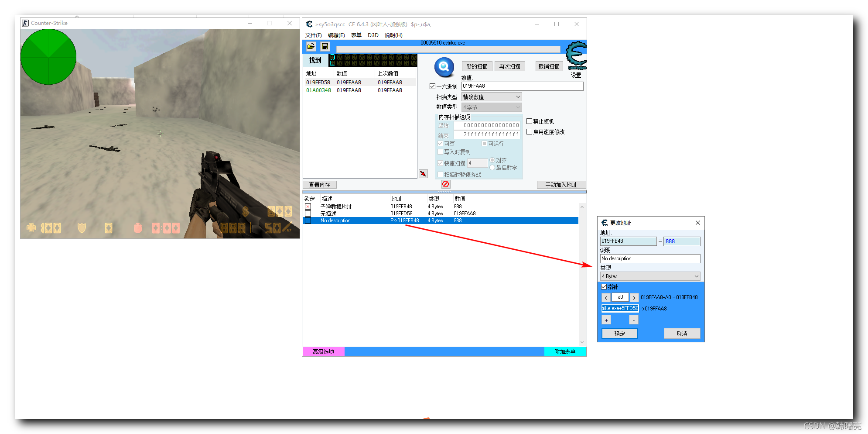
Task: Click the 结束 stop address field
Action: [487, 135]
